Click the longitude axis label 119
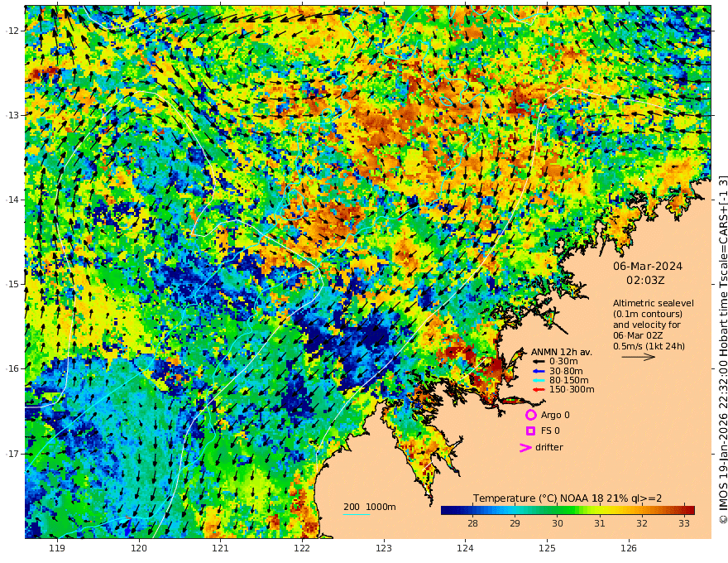Screen dimensions: 728x563 [57, 548]
